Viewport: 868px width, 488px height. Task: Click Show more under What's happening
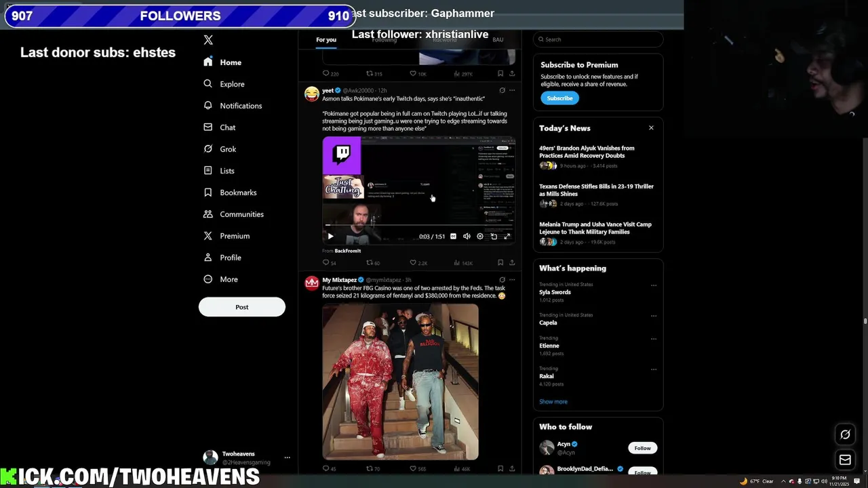coord(553,401)
